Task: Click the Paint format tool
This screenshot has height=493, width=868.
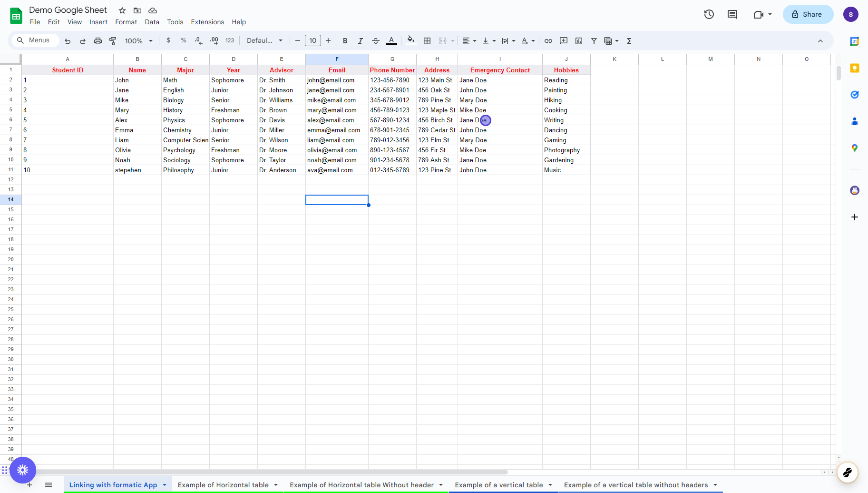Action: click(x=113, y=41)
